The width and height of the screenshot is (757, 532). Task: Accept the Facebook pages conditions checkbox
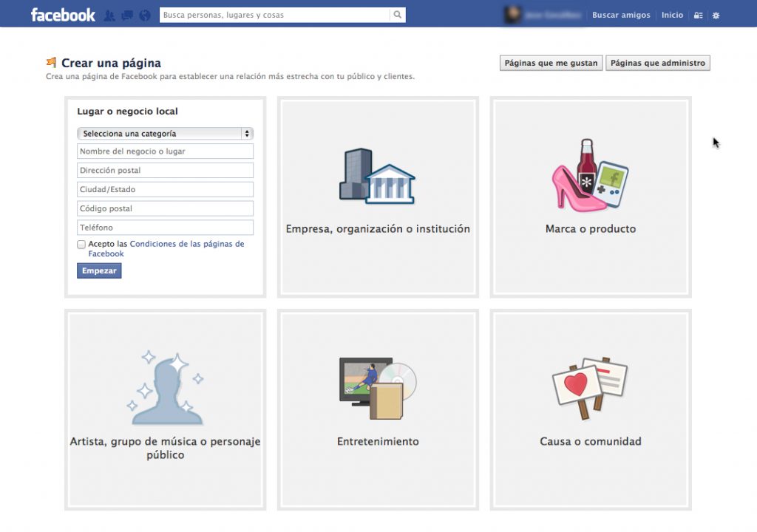point(81,245)
